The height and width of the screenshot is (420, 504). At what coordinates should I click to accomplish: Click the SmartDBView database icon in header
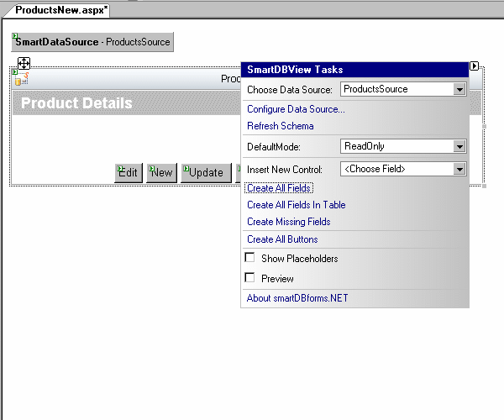pos(22,79)
